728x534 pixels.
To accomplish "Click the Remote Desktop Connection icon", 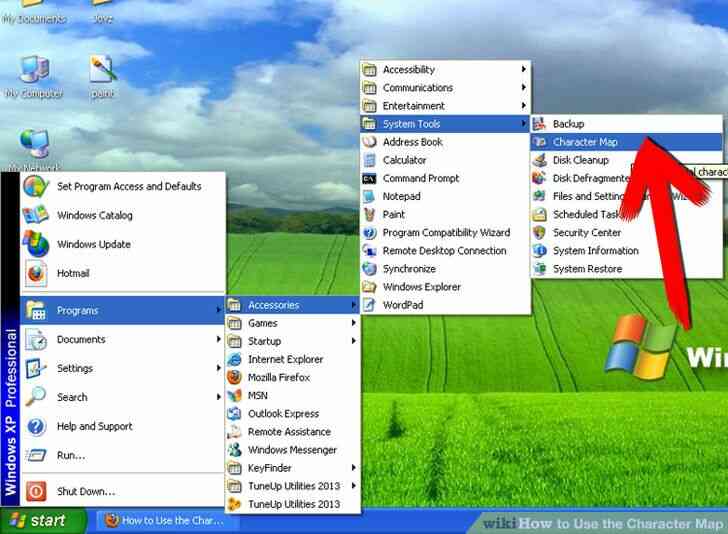I will click(369, 251).
